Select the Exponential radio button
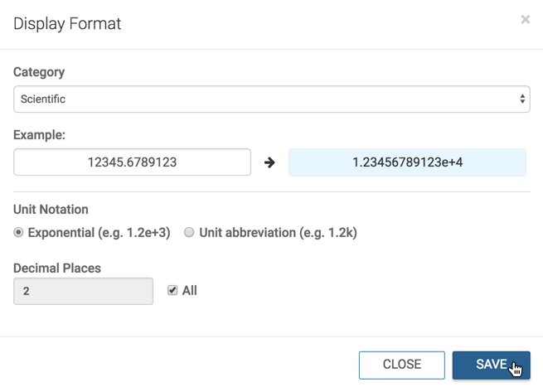This screenshot has height=392, width=543. pos(19,233)
